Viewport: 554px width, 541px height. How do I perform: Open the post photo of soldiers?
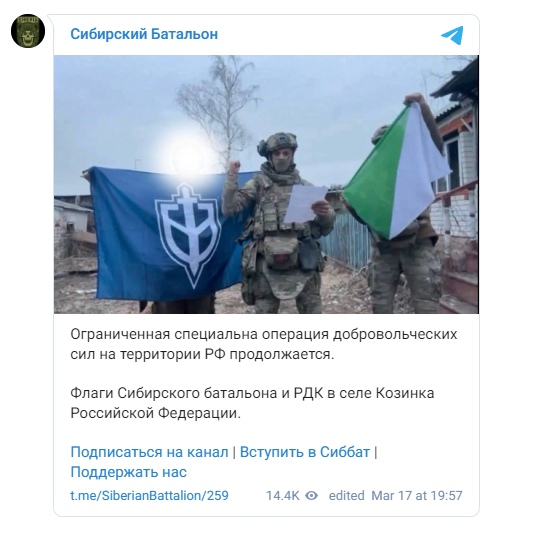point(266,184)
